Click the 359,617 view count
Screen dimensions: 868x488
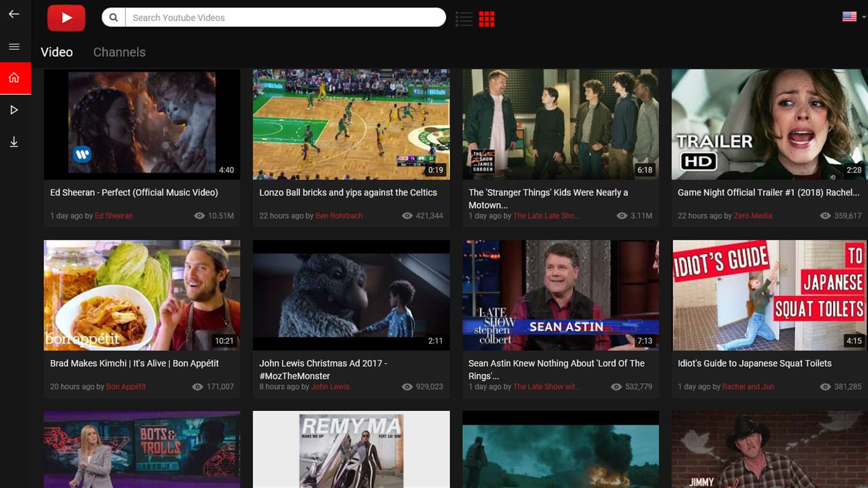(x=848, y=216)
